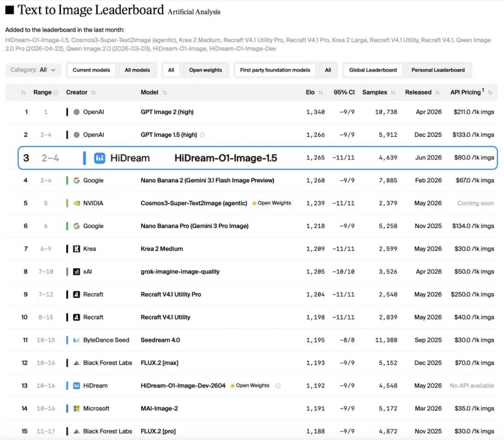Click the Black Forest Labs name in FLUX.2 [pro] row

[x=107, y=431]
